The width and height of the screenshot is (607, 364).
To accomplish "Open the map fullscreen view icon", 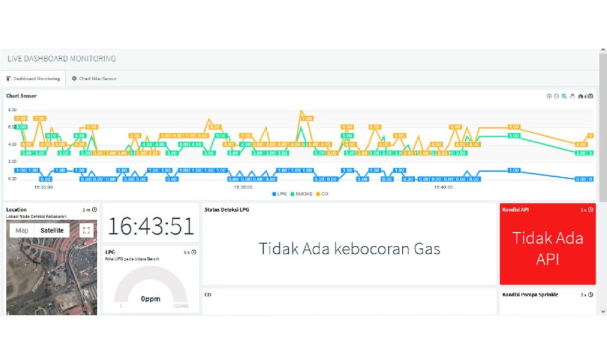I will [x=87, y=231].
